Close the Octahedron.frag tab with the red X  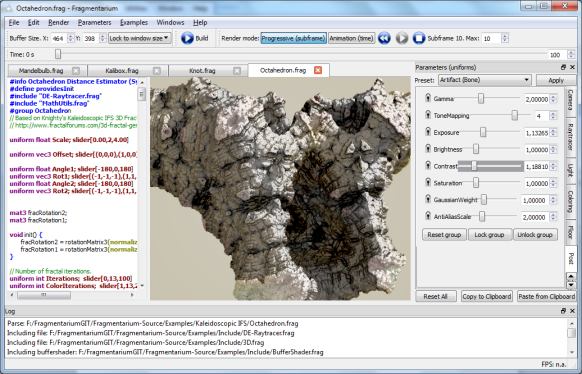(x=318, y=70)
